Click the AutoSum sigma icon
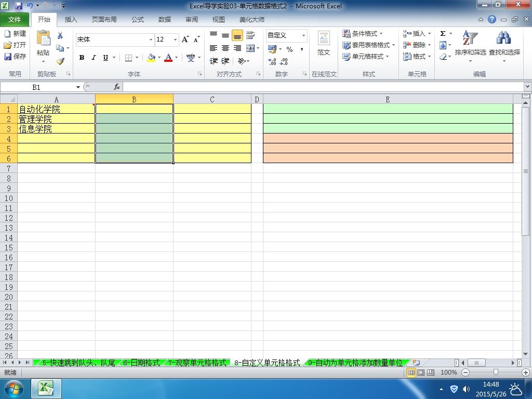The height and width of the screenshot is (399, 532). tap(443, 34)
